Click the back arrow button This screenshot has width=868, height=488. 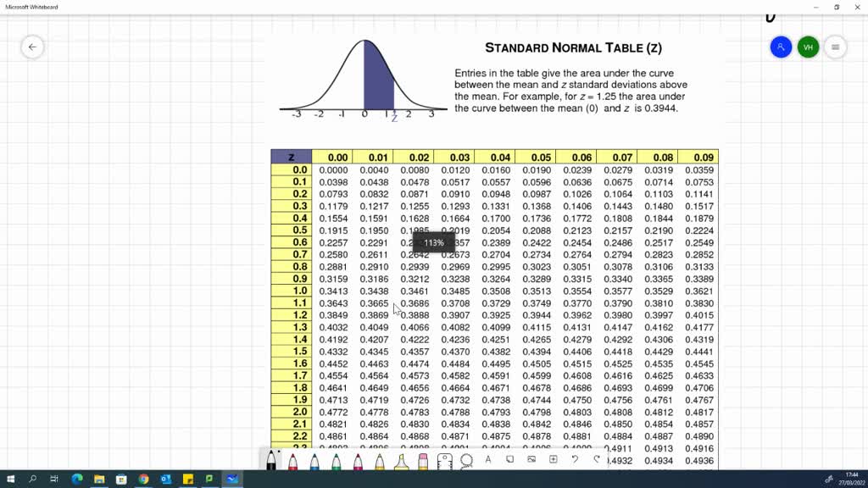[32, 47]
